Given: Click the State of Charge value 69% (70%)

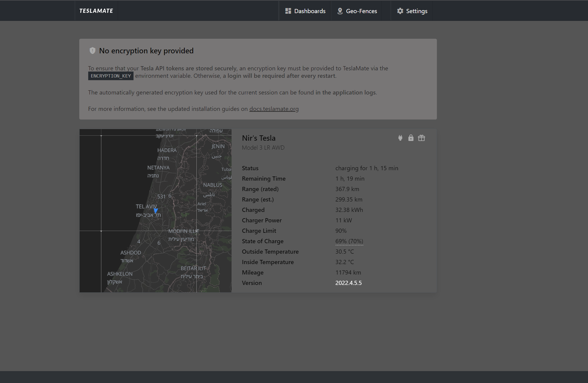Looking at the screenshot, I should 349,241.
